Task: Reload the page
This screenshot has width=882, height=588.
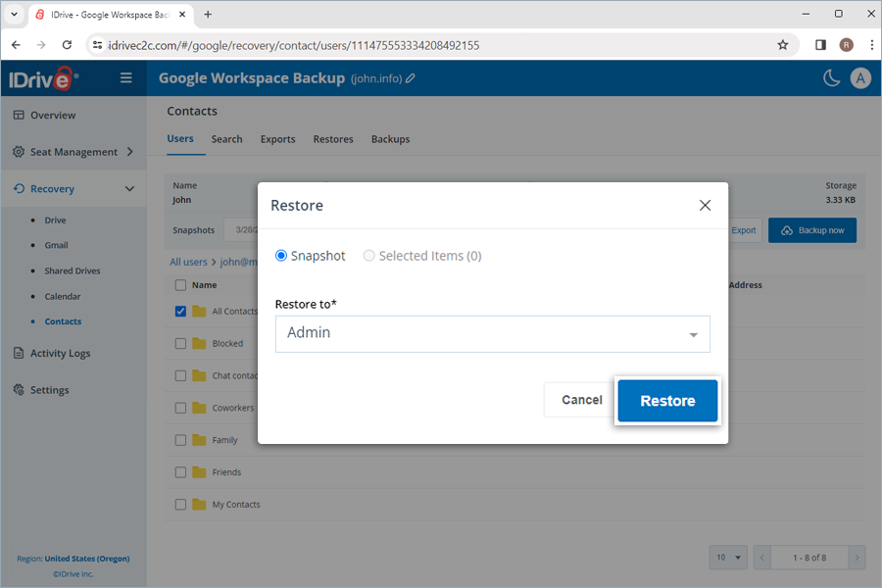Action: point(67,45)
